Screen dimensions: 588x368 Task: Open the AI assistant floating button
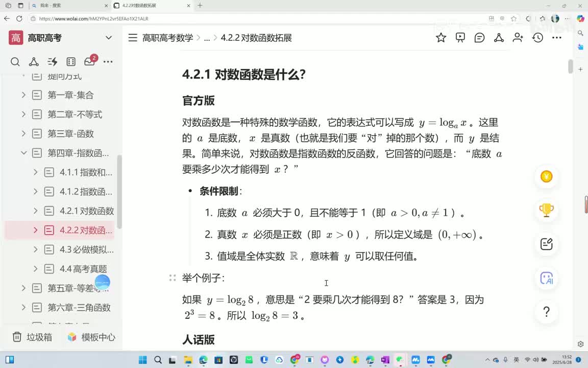click(x=546, y=278)
